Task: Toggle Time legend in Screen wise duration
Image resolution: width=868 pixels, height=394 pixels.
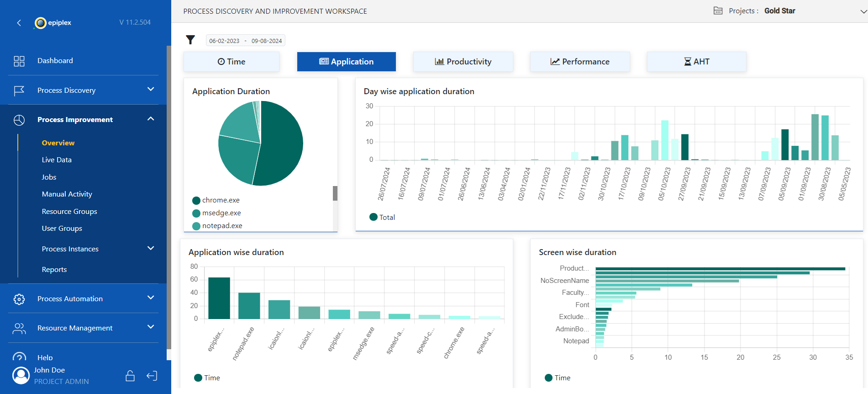Action: tap(549, 378)
